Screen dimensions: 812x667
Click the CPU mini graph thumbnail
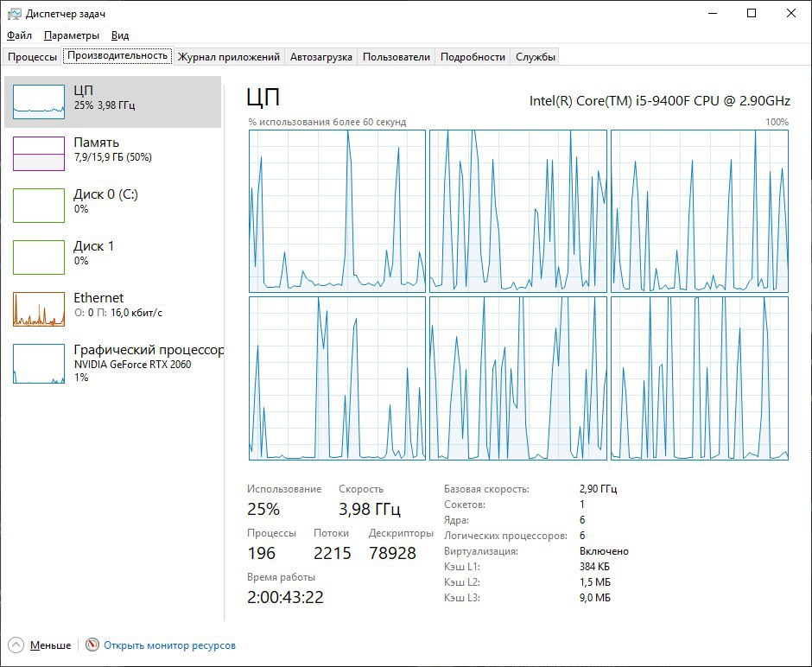point(39,101)
